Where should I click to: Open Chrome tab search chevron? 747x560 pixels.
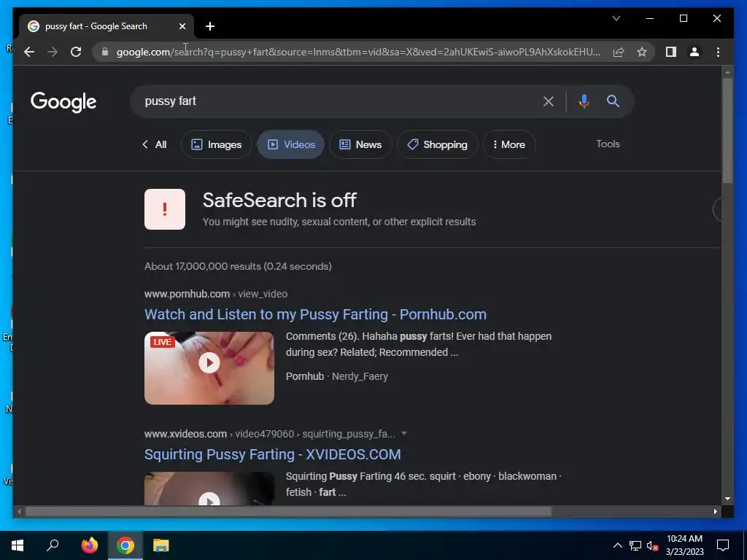coord(616,18)
